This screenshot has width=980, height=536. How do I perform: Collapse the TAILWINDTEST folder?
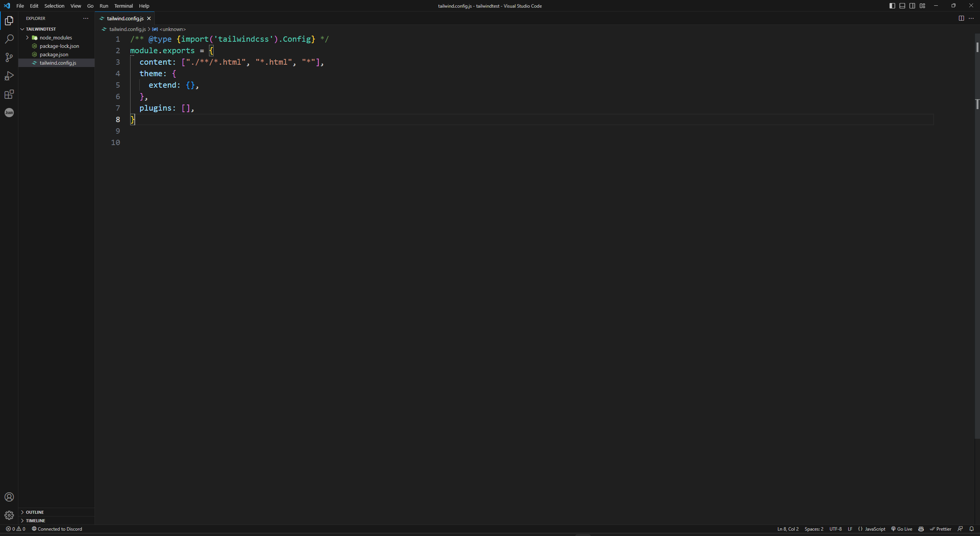(23, 29)
